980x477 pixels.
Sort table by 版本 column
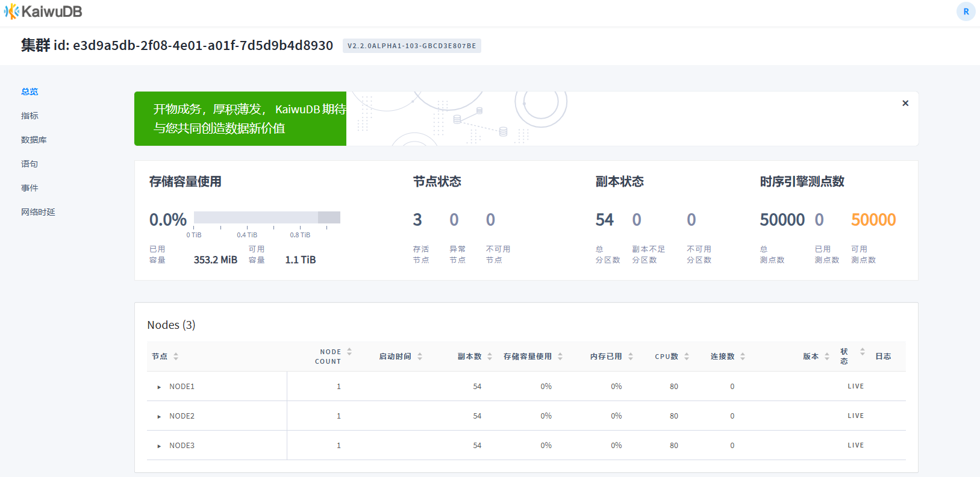816,357
